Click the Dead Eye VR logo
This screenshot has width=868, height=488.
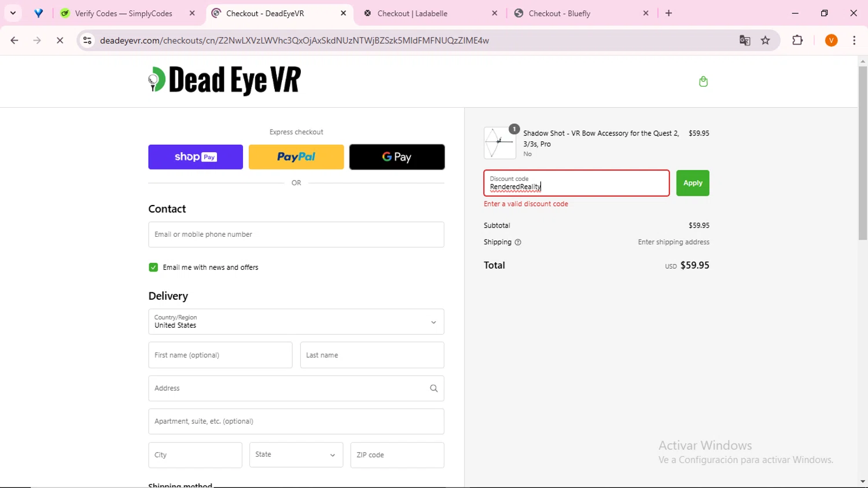click(x=225, y=80)
